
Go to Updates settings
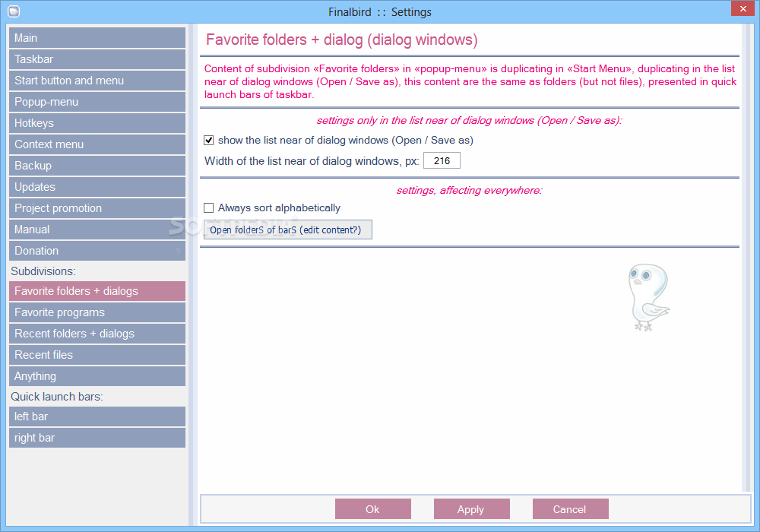tap(97, 187)
